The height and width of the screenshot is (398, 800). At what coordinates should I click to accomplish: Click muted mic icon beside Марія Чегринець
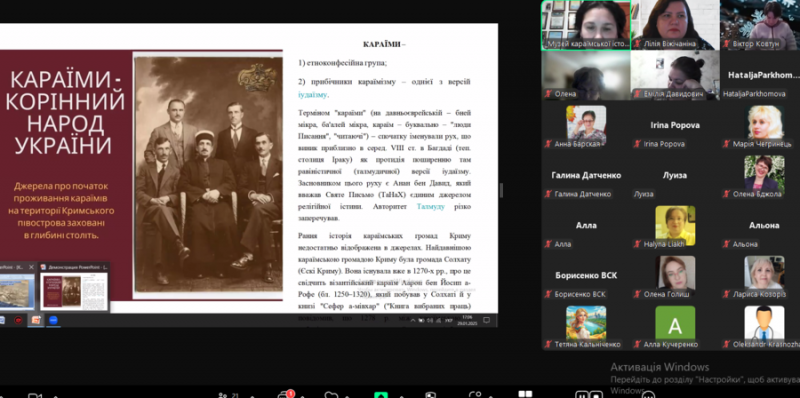coord(726,144)
